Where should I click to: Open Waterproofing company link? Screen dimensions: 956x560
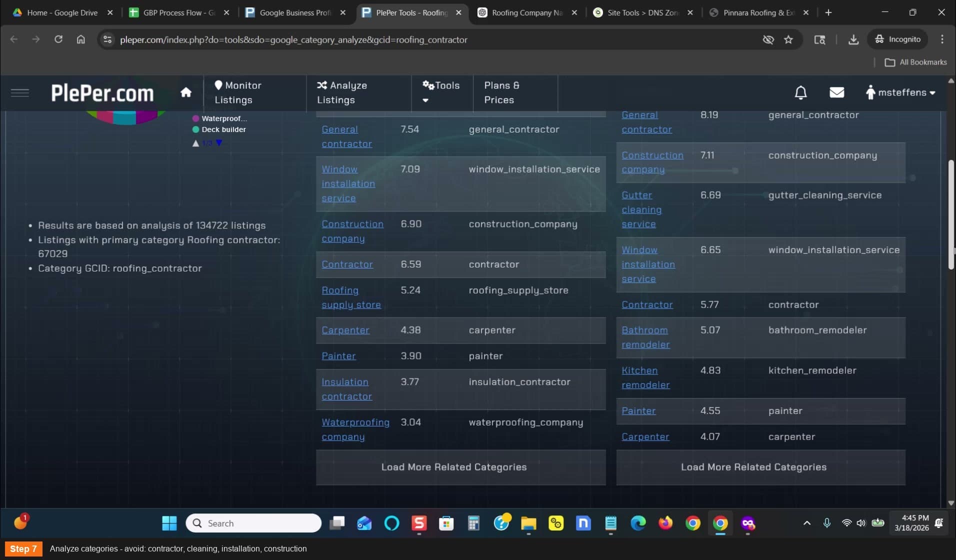coord(355,429)
